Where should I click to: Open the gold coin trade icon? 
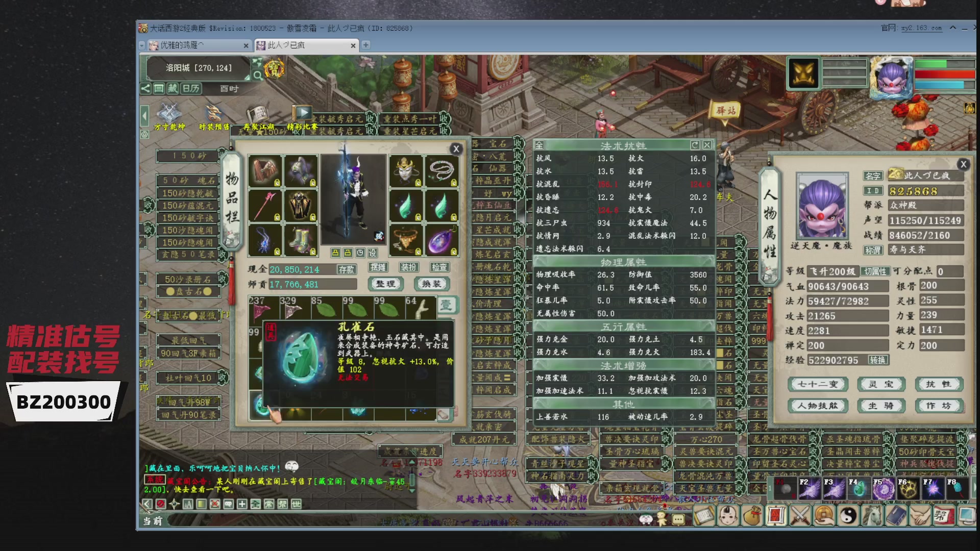coord(824,516)
